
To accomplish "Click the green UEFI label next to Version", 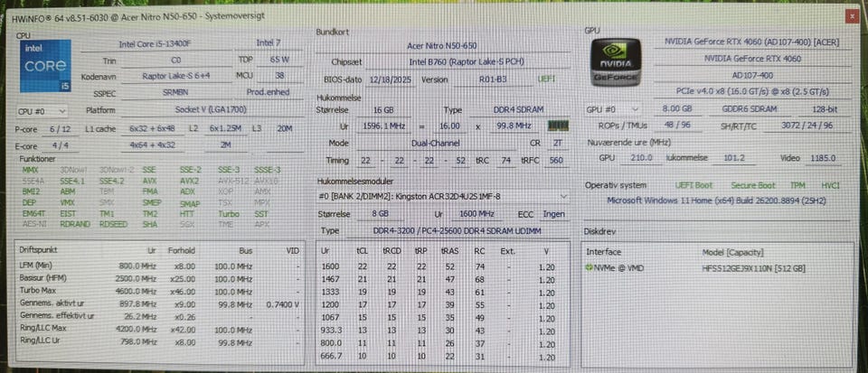I will pyautogui.click(x=546, y=79).
